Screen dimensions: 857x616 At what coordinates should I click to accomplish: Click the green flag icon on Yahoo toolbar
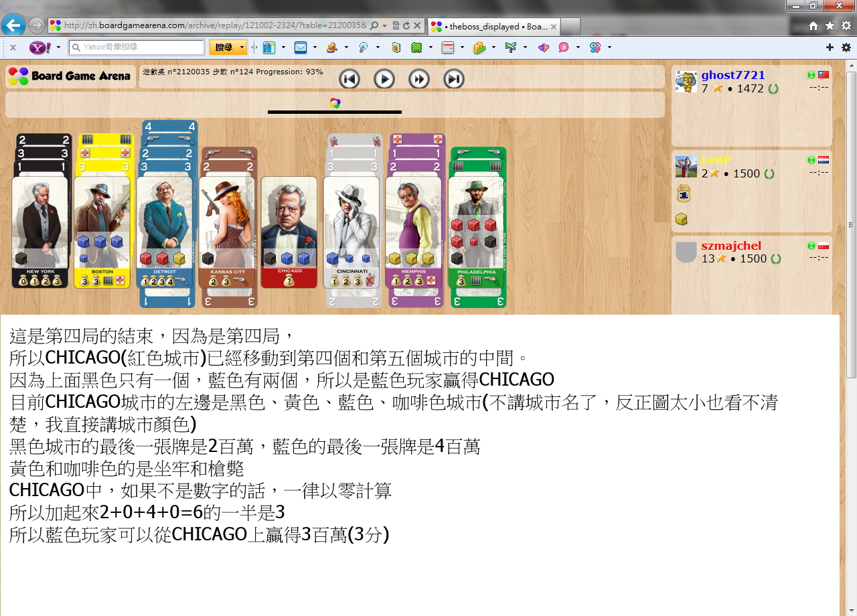[511, 48]
